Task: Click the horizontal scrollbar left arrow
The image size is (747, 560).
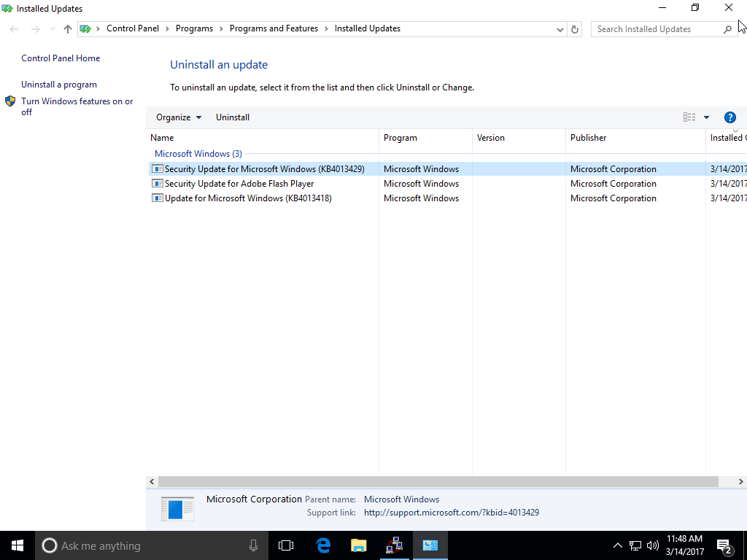Action: point(152,482)
